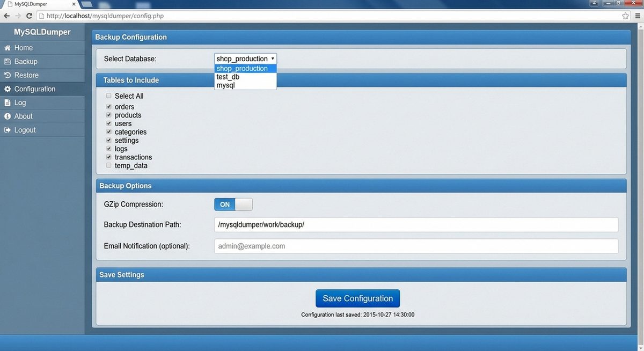644x351 pixels.
Task: Open the About menu item
Action: click(42, 116)
